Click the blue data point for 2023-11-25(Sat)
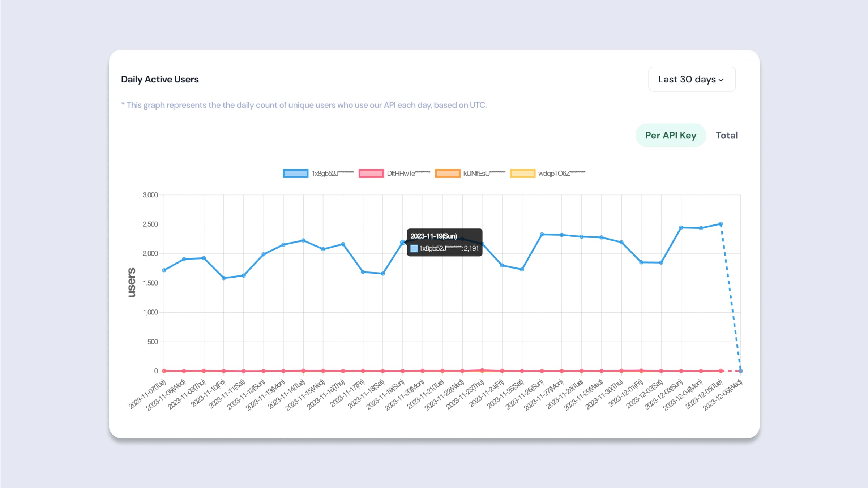 (x=522, y=269)
